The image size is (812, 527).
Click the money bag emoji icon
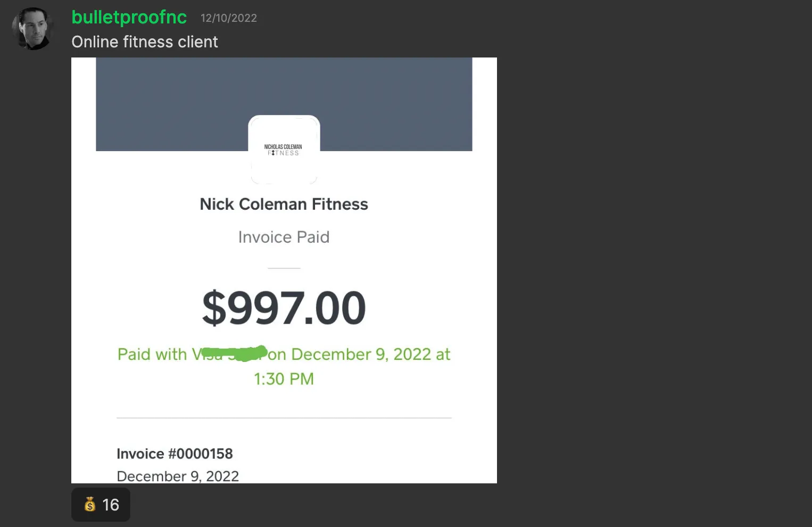tap(90, 504)
